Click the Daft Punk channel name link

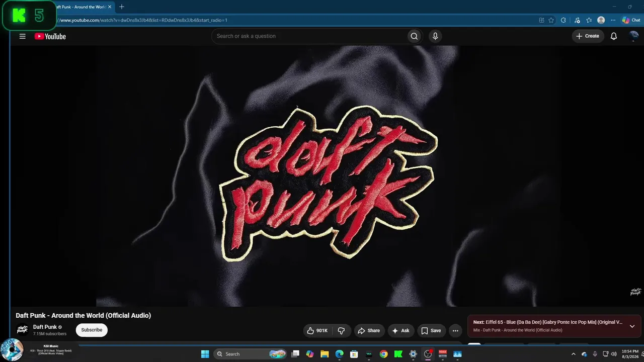click(45, 327)
